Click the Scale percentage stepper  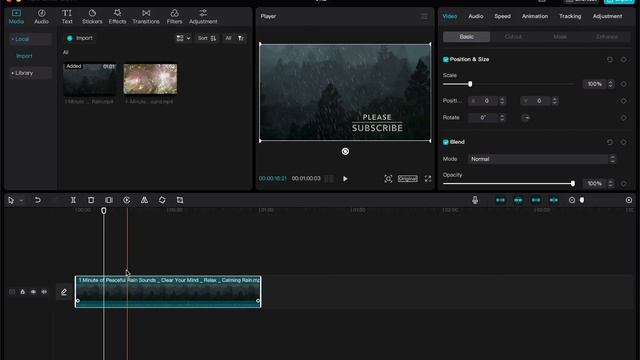[x=610, y=84]
